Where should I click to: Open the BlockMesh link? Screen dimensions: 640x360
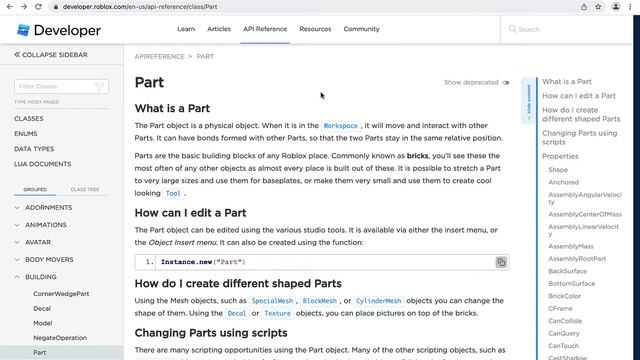click(320, 301)
